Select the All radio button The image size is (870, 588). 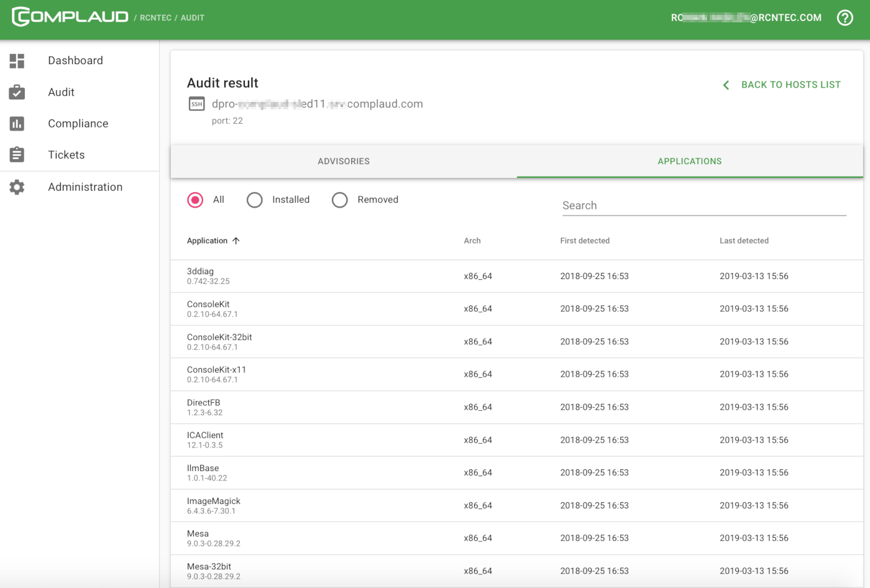coord(195,200)
